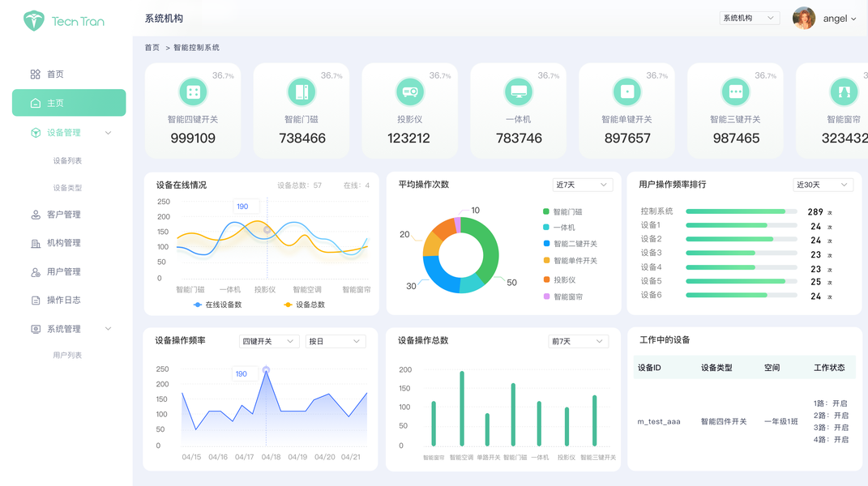The image size is (868, 486).
Task: Click the 设备管理 cube icon
Action: [x=36, y=132]
